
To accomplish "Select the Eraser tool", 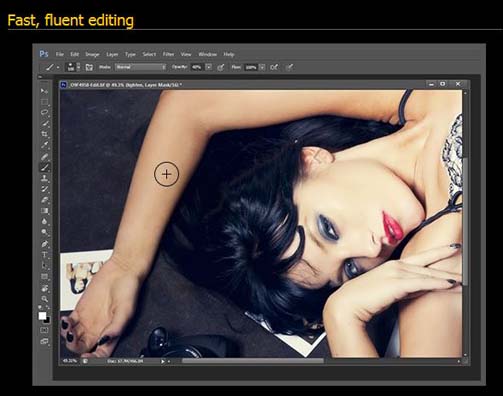I will pos(44,200).
